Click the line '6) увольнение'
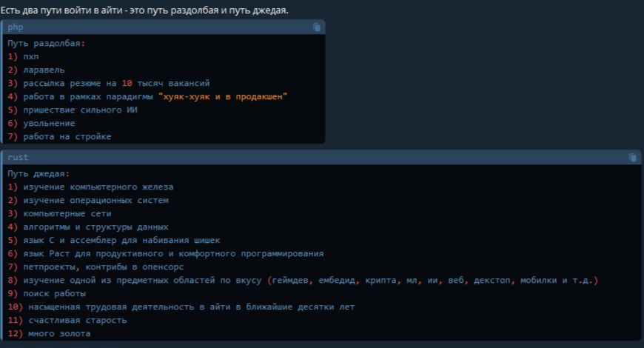Screen dimensions: 644x348 tap(41, 123)
